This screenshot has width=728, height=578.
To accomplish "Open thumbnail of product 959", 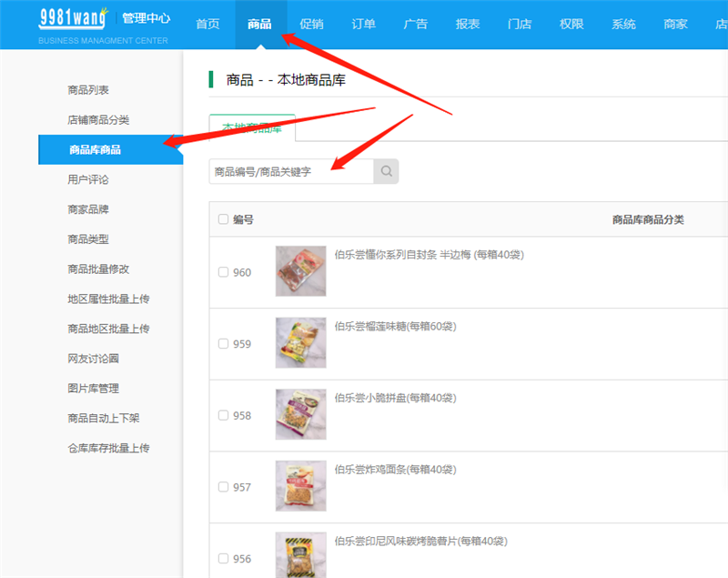I will [x=300, y=342].
